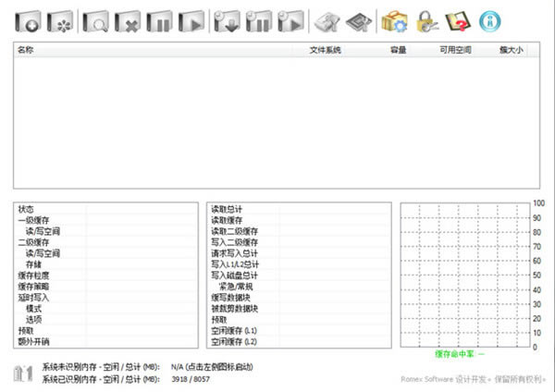Click the memory icon at bottom left
This screenshot has width=555, height=392.
point(23,372)
